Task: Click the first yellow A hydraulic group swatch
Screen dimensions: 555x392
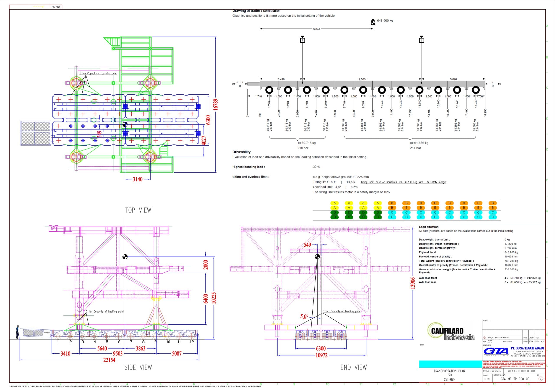Action: (x=335, y=203)
